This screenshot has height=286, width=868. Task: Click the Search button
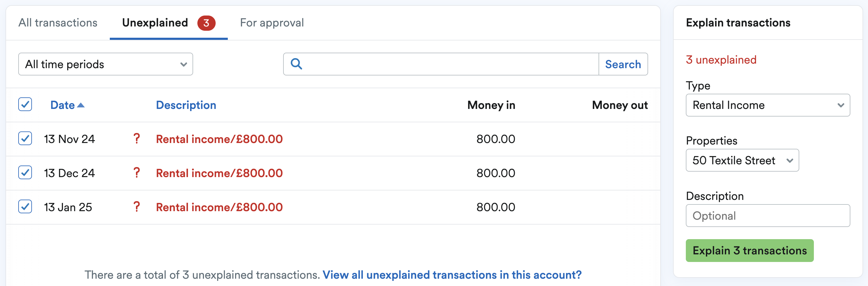623,64
